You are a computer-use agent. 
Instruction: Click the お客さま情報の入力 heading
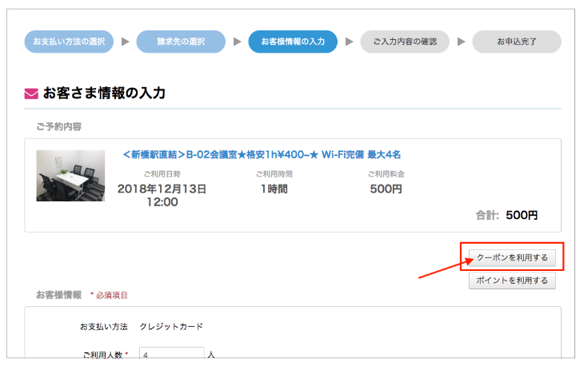104,93
